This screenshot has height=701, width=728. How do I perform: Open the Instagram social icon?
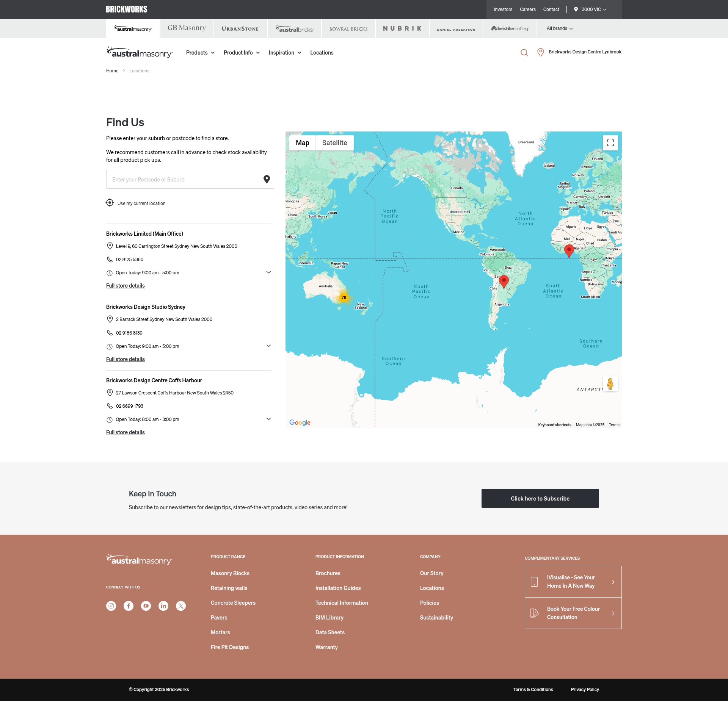(111, 606)
